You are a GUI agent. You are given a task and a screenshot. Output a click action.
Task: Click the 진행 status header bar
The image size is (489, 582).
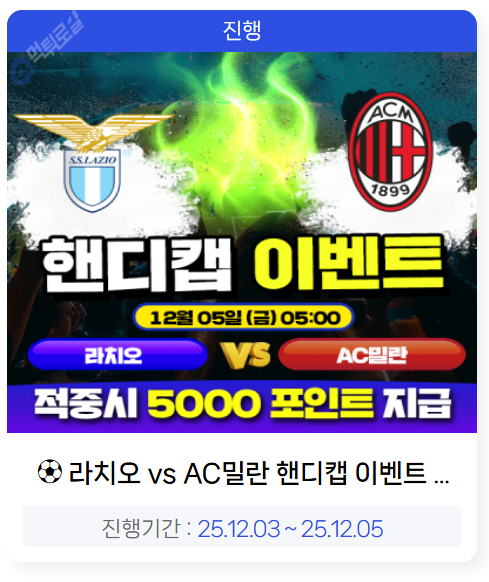242,31
